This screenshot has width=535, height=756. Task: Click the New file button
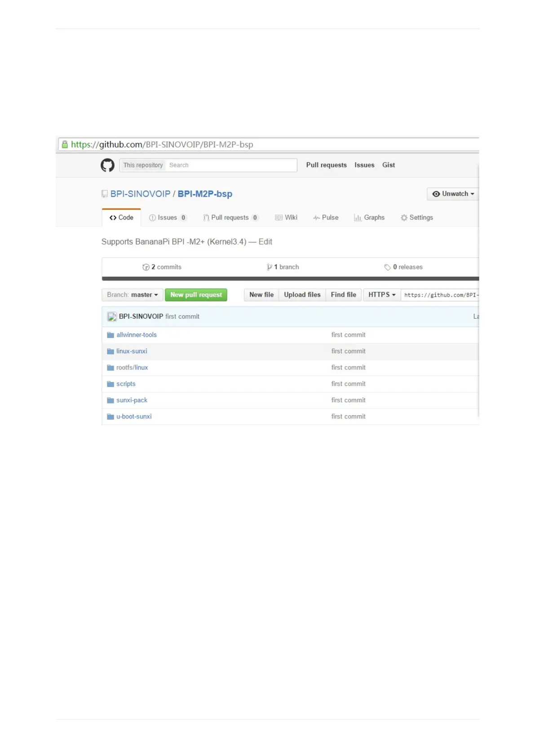tap(261, 295)
